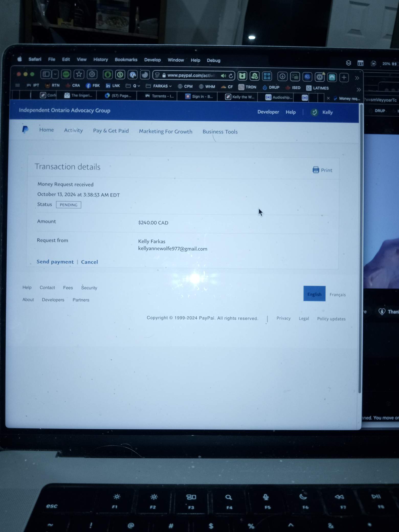
Task: Open the Apple menu
Action: (x=20, y=59)
